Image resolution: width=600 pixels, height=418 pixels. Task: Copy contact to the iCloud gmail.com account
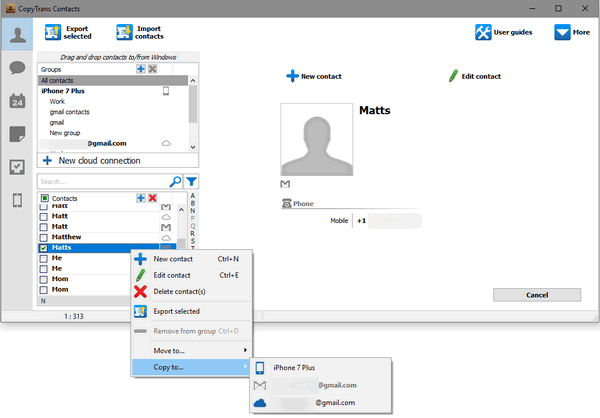tap(321, 403)
